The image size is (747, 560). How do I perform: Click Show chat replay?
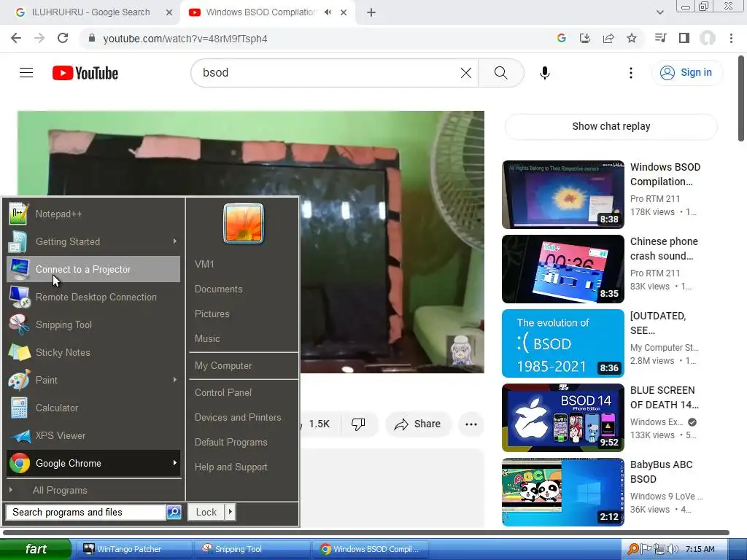click(x=611, y=126)
